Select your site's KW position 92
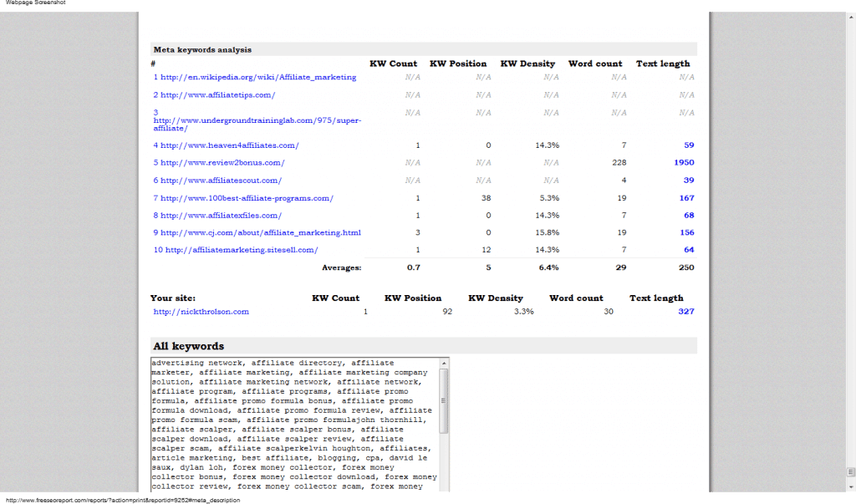856x504 pixels. click(x=447, y=311)
